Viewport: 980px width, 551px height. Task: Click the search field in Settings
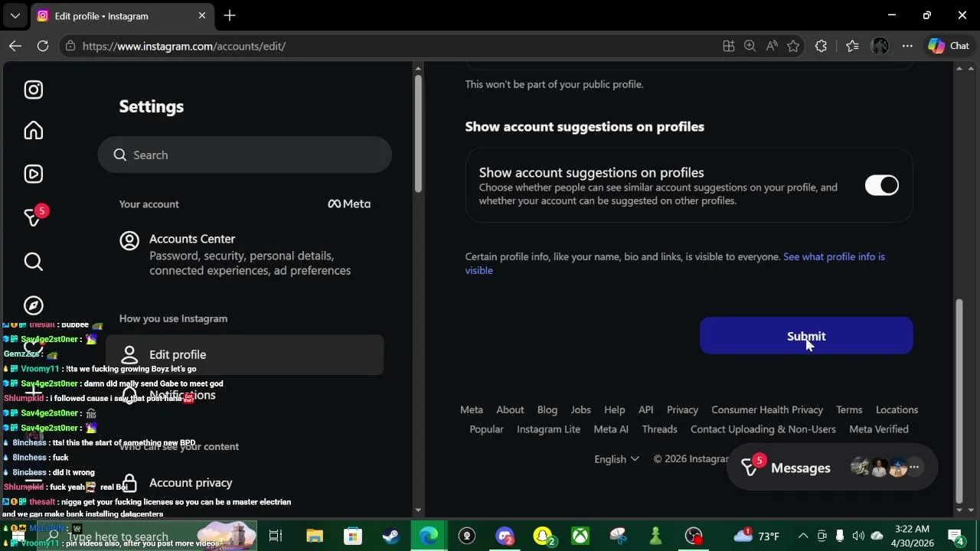(244, 155)
